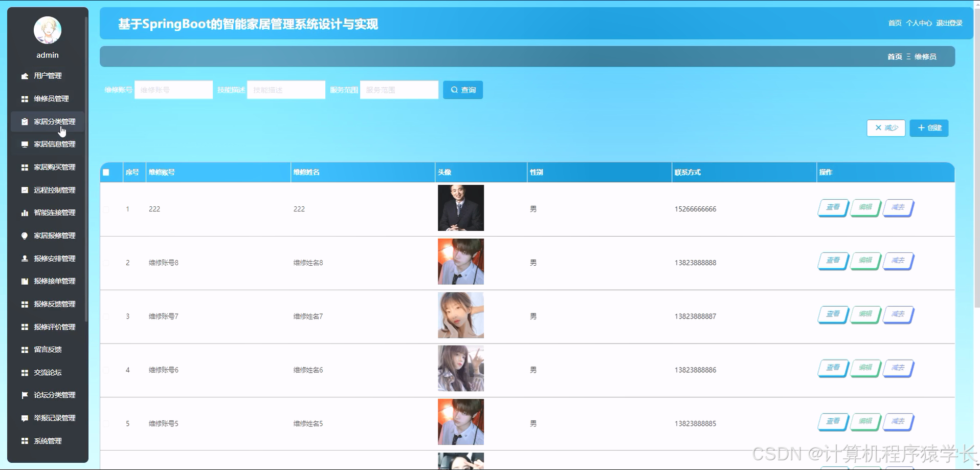Click the 报修反馈管理 grid icon
Image resolution: width=980 pixels, height=470 pixels.
pyautogui.click(x=25, y=304)
